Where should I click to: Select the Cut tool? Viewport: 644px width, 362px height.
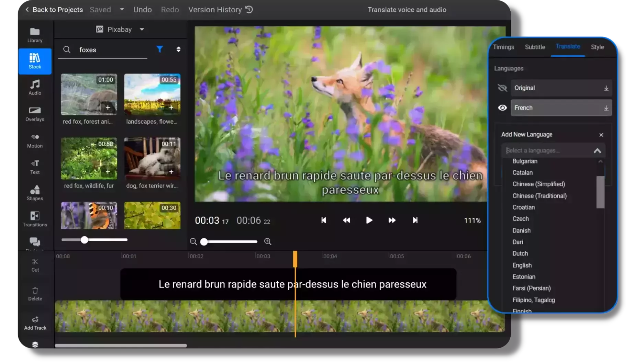(x=35, y=265)
